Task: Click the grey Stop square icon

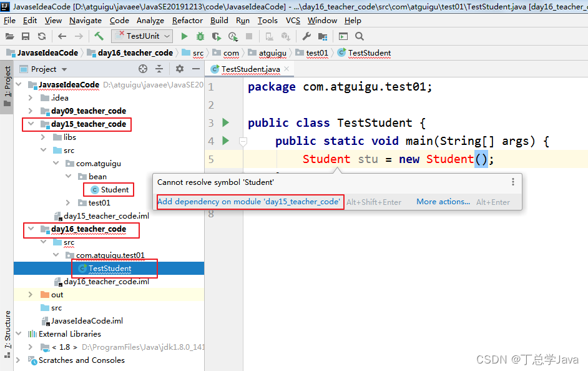Action: [x=249, y=36]
